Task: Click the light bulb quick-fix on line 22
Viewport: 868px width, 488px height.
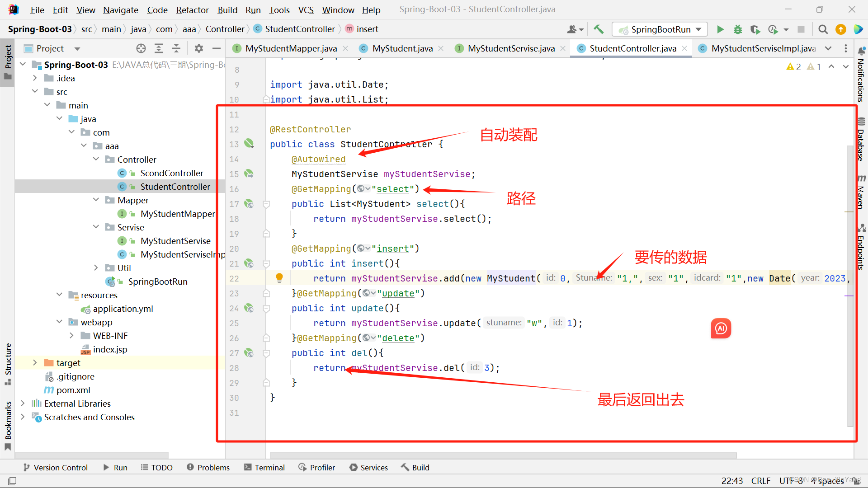Action: 279,278
